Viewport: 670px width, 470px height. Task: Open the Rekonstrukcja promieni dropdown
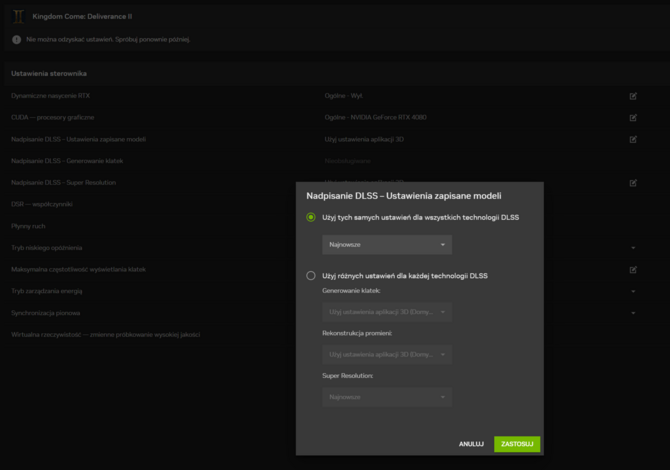click(x=387, y=355)
